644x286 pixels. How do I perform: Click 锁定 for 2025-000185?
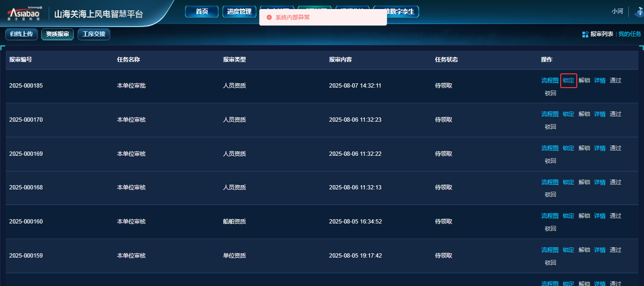click(x=568, y=80)
